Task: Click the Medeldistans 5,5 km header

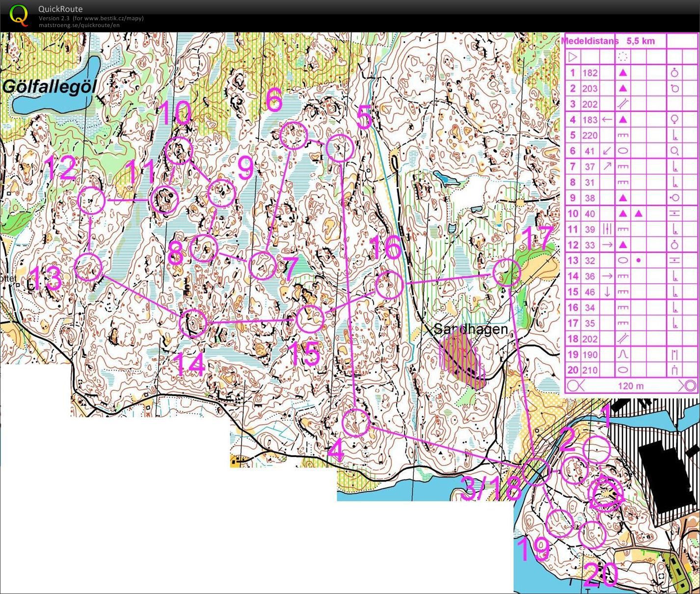Action: point(608,41)
